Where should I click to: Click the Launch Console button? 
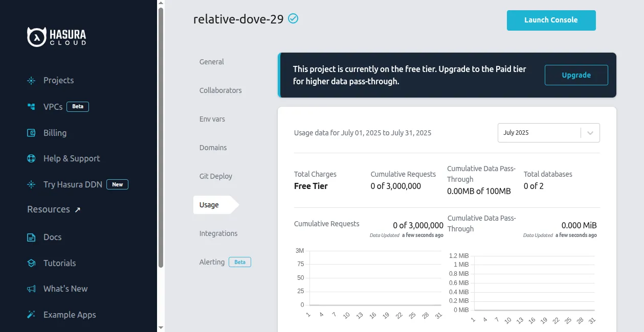(551, 20)
